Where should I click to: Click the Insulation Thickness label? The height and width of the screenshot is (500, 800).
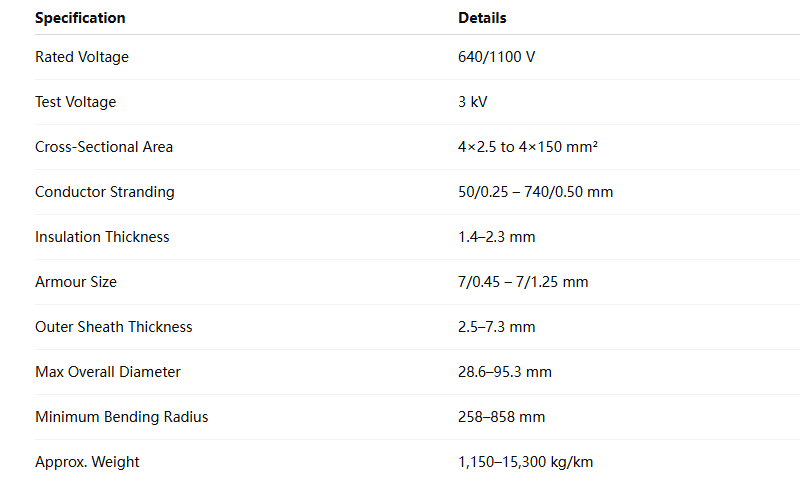click(x=102, y=237)
